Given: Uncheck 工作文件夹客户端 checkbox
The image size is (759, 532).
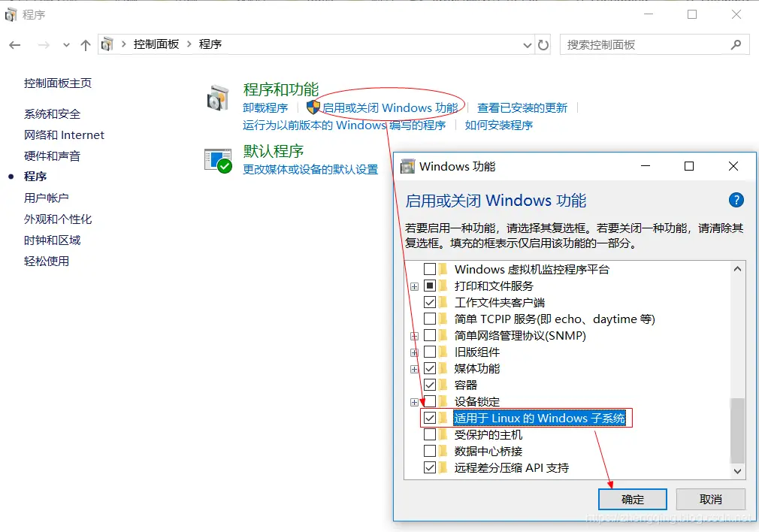Looking at the screenshot, I should tap(429, 302).
